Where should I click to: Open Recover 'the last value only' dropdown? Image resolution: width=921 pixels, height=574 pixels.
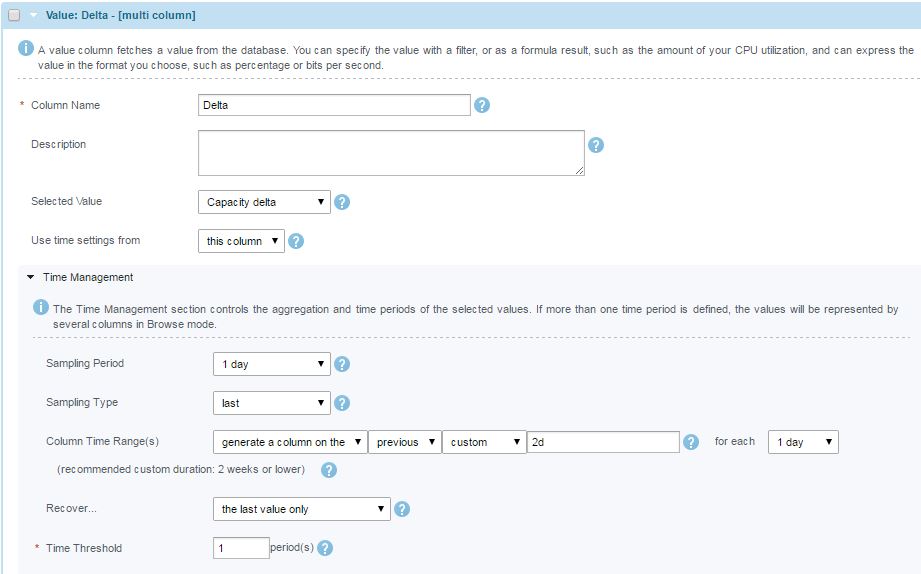(302, 509)
